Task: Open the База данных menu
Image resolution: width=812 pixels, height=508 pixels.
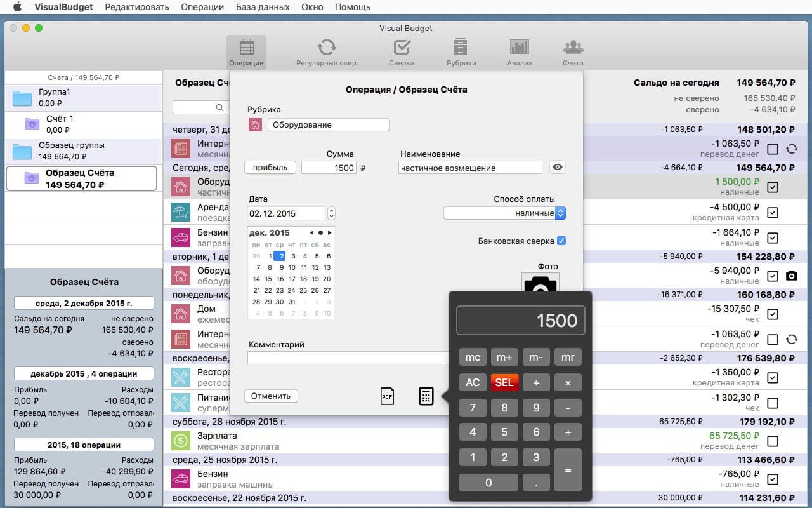Action: pos(263,7)
